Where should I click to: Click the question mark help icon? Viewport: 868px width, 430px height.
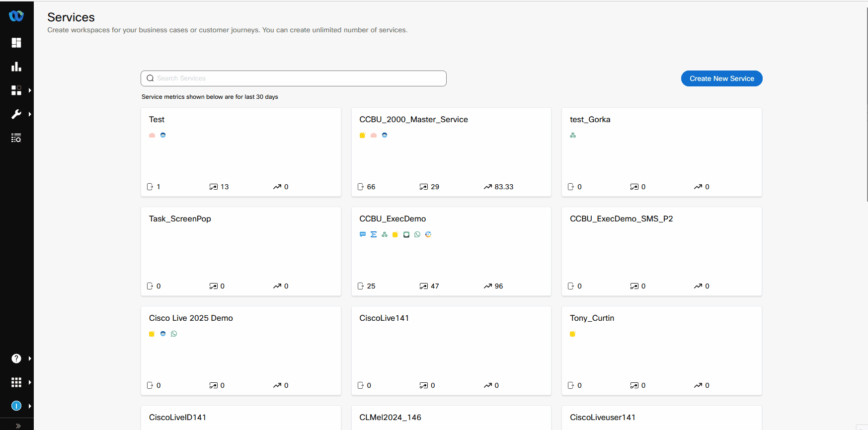tap(16, 358)
